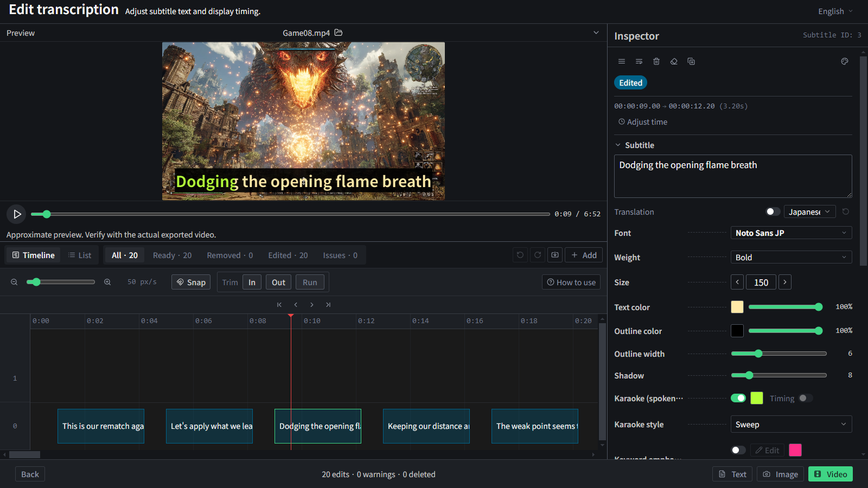This screenshot has width=868, height=488.
Task: Zoom in the timeline with magnifier plus
Action: (x=107, y=282)
